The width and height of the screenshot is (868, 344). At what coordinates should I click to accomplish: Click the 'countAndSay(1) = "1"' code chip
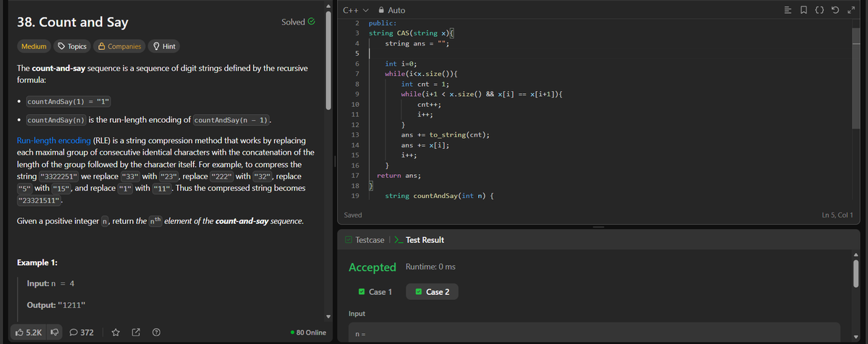pyautogui.click(x=67, y=101)
